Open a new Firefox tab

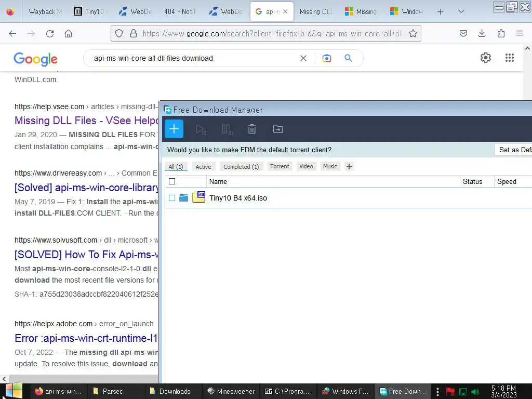440,12
